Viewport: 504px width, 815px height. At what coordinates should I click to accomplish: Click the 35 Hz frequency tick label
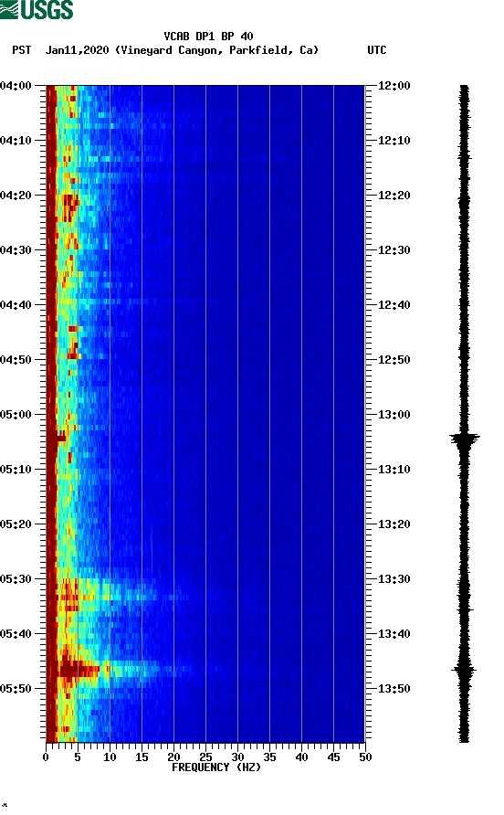point(269,757)
